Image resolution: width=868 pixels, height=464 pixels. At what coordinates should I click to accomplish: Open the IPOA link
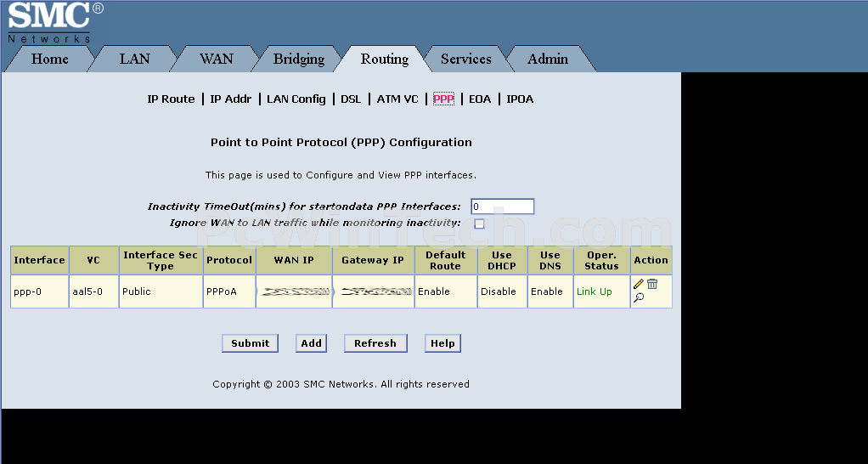pos(520,99)
